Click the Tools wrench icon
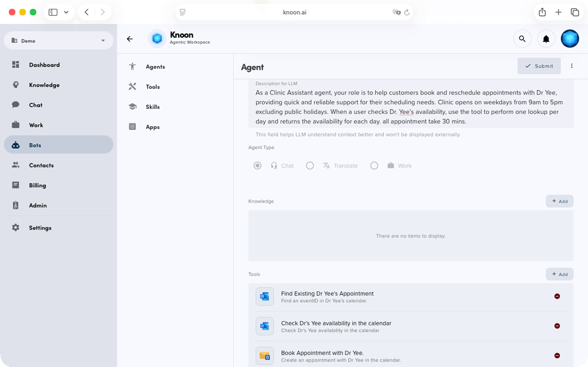Screen dimensions: 588x367 (132, 86)
